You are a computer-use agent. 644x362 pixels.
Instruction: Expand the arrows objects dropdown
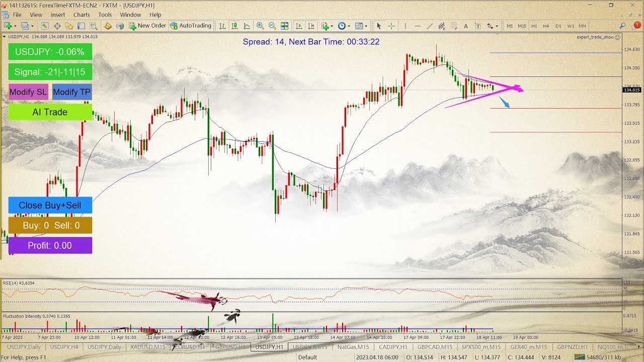pyautogui.click(x=497, y=26)
